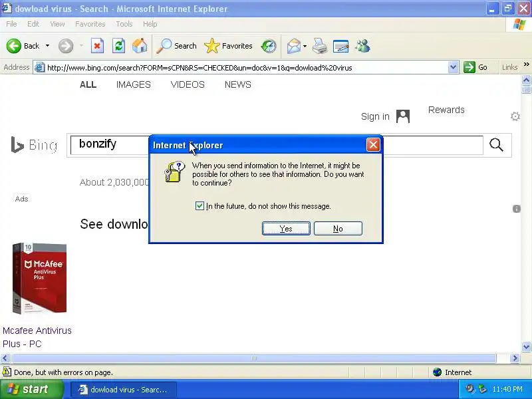The width and height of the screenshot is (532, 399).
Task: Open the Help menu
Action: click(150, 24)
